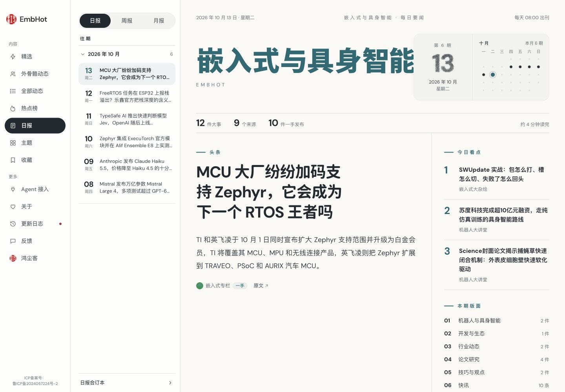Open Agent 接入 via its plug icon
Screen dimensions: 565x392
13,189
